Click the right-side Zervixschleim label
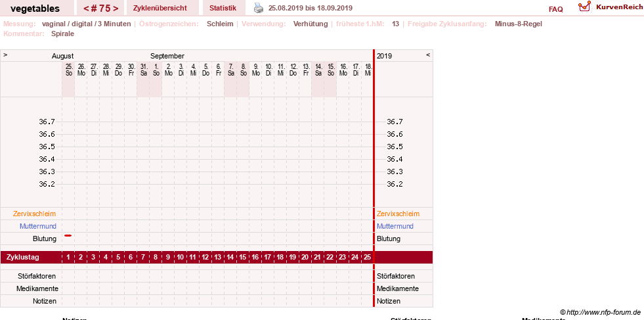Image resolution: width=644 pixels, height=320 pixels. pos(398,214)
